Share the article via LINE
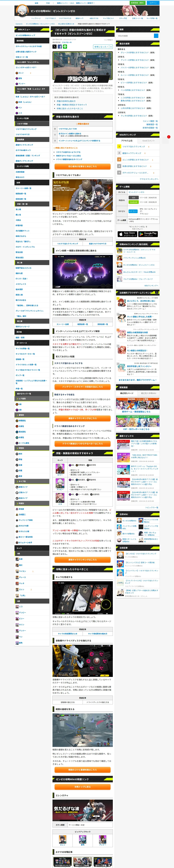The height and width of the screenshot is (868, 174). 65,46
